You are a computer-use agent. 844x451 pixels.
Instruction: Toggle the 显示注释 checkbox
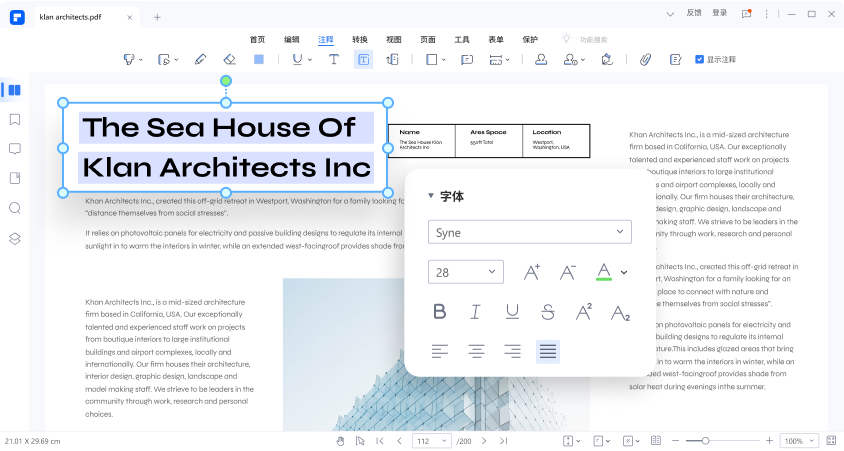700,60
